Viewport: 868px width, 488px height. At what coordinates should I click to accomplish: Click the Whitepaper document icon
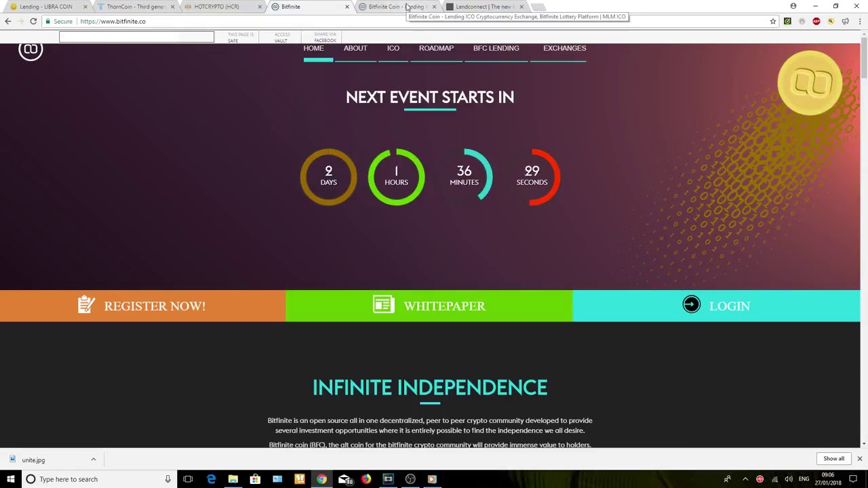click(383, 305)
